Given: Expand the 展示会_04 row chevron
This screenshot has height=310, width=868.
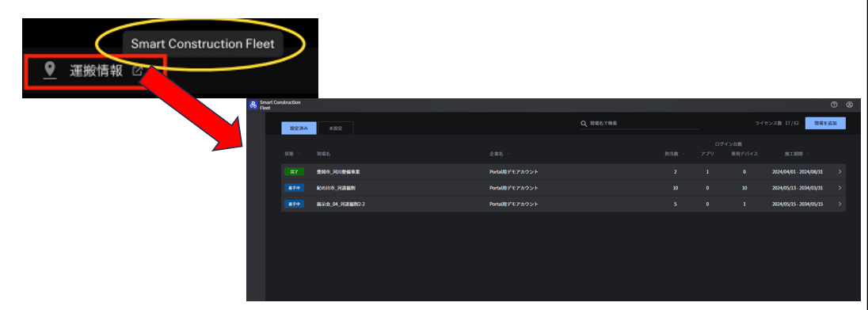Looking at the screenshot, I should [x=839, y=204].
